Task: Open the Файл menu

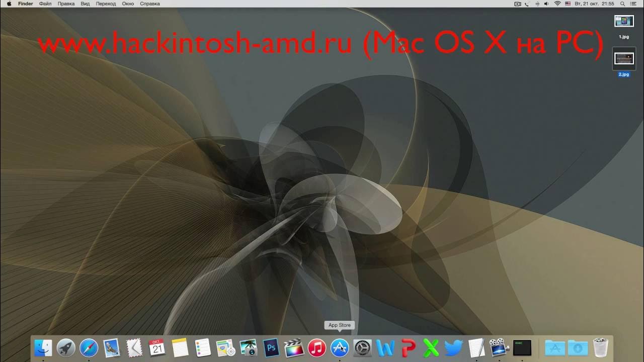Action: (x=45, y=4)
